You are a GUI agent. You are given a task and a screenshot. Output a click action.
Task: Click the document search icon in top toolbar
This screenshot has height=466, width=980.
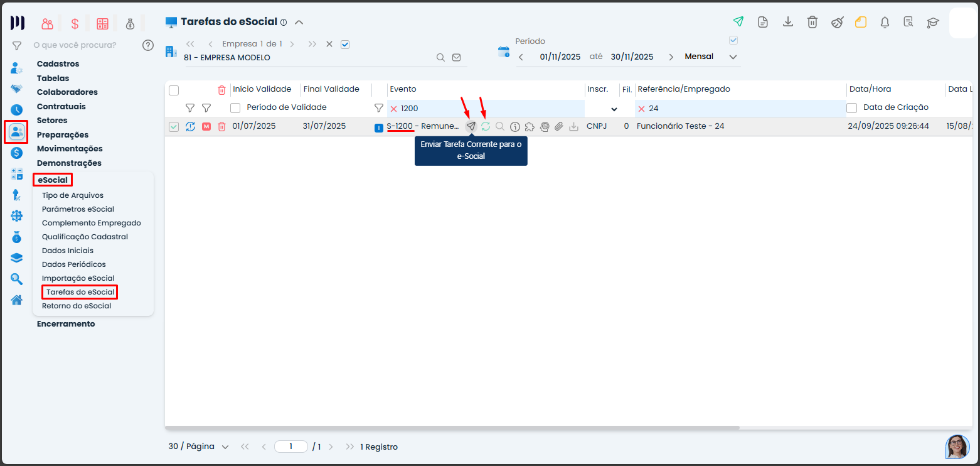908,22
